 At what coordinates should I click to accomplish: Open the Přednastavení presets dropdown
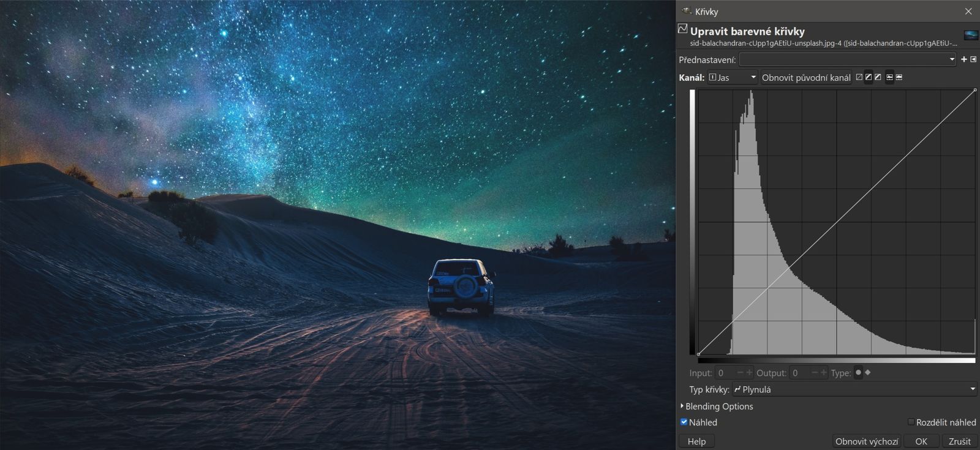(x=847, y=59)
